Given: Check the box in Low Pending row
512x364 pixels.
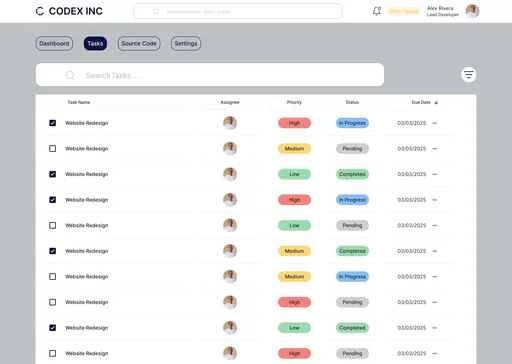Looking at the screenshot, I should 52,225.
